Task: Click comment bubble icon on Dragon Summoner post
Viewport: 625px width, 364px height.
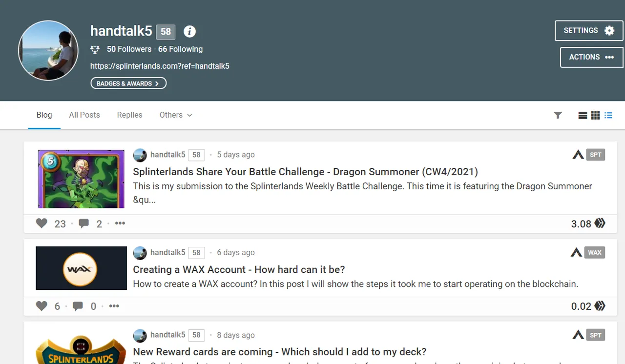Action: click(x=84, y=223)
